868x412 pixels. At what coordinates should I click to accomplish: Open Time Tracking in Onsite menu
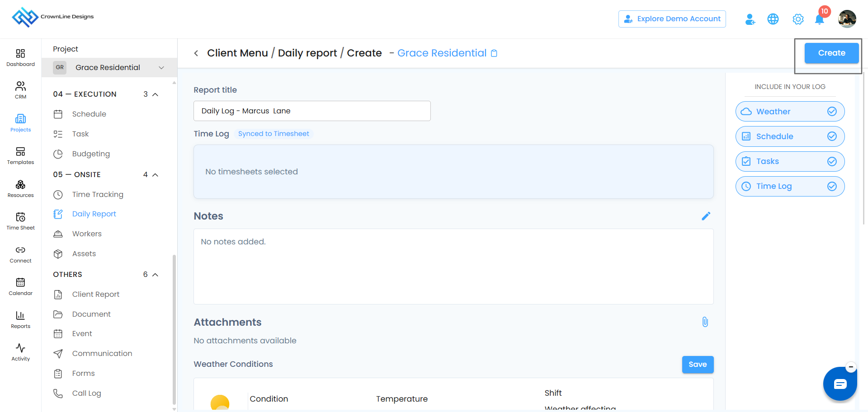click(x=97, y=194)
